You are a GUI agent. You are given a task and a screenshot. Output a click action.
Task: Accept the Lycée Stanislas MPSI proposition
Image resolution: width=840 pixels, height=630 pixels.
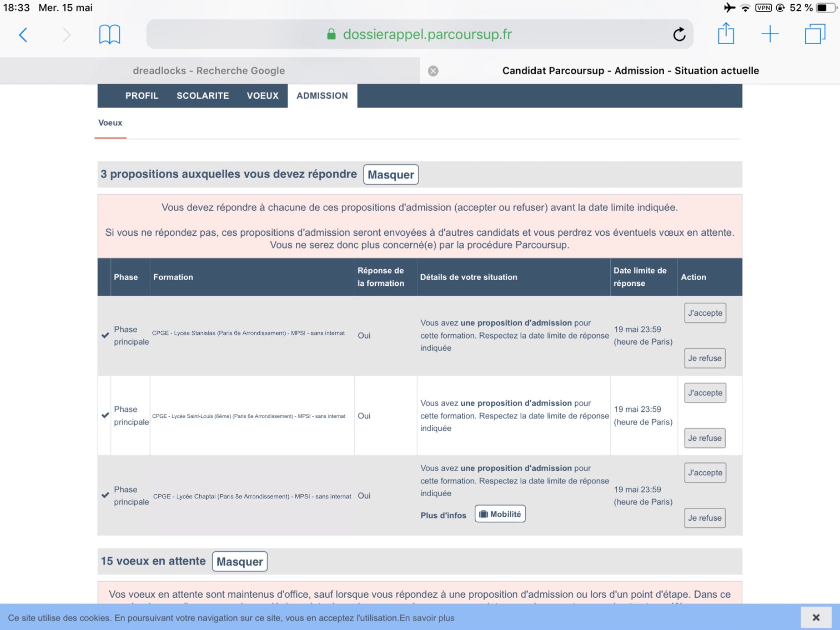click(705, 313)
